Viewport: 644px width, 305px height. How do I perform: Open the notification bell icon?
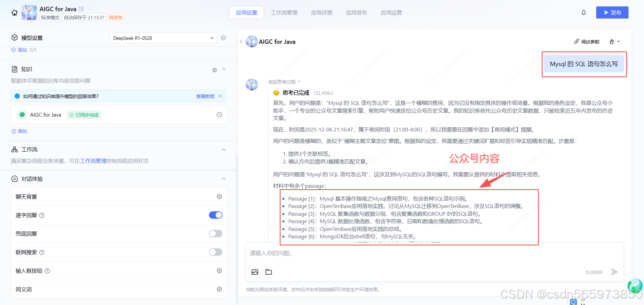pyautogui.click(x=583, y=12)
